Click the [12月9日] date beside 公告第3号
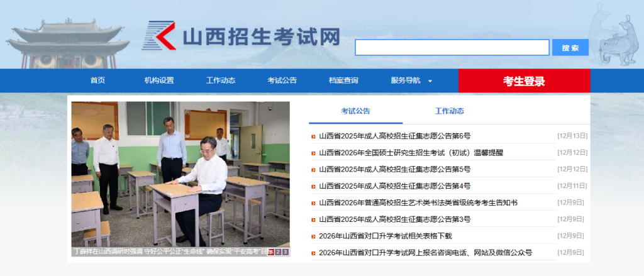644x276 pixels. click(570, 219)
